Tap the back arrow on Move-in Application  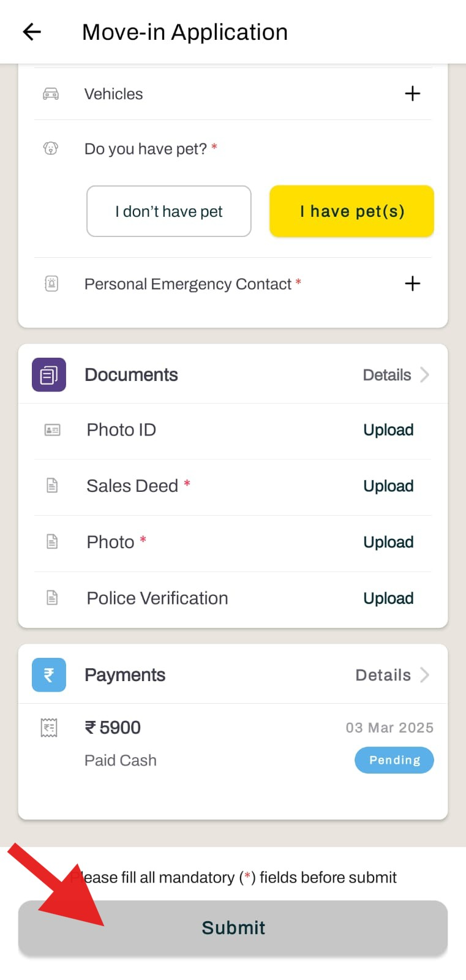click(x=31, y=32)
